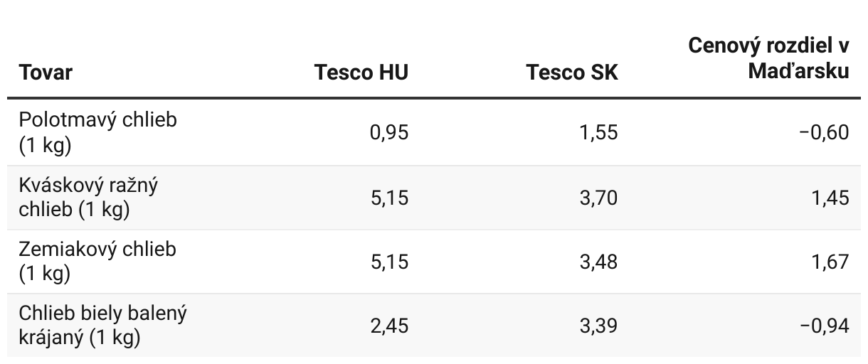868x364 pixels.
Task: Click the Tesco HU price 2,45
Action: tap(389, 326)
